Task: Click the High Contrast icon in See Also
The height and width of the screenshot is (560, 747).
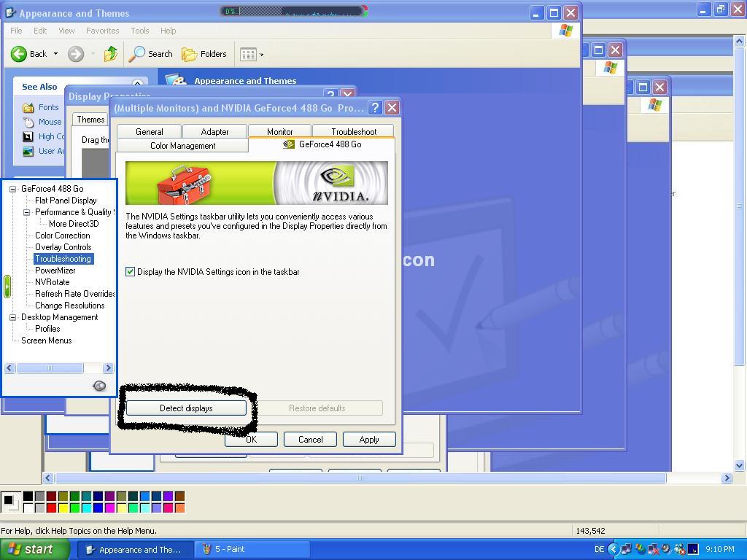Action: coord(28,136)
